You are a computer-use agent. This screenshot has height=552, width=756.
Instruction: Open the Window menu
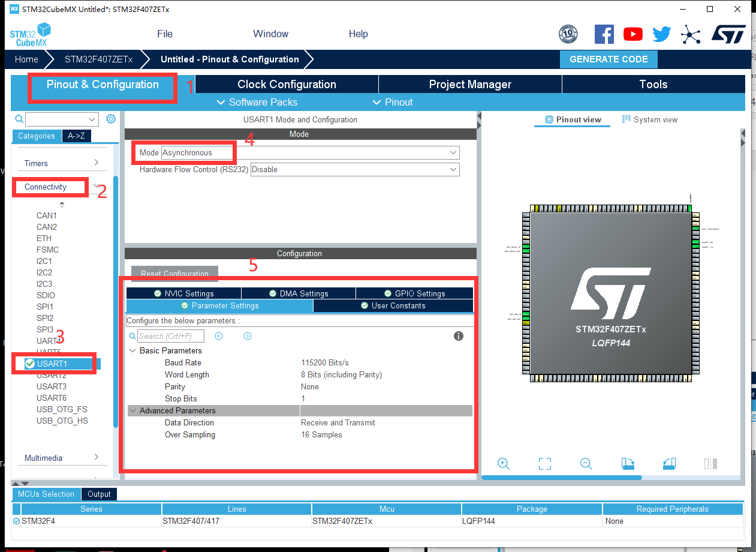(270, 34)
